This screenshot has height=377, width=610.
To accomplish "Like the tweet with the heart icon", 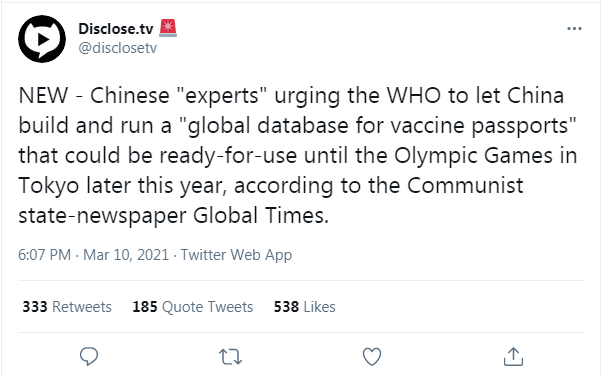I will [x=372, y=356].
